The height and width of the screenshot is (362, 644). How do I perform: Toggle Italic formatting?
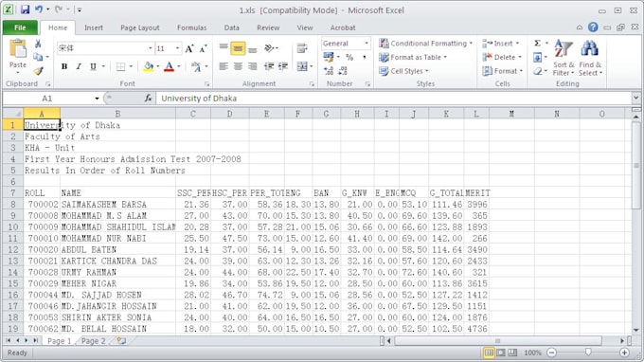[x=79, y=66]
